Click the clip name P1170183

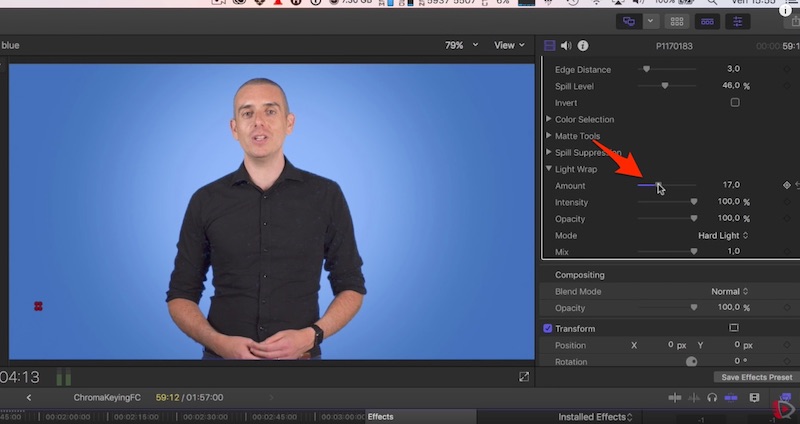point(674,46)
